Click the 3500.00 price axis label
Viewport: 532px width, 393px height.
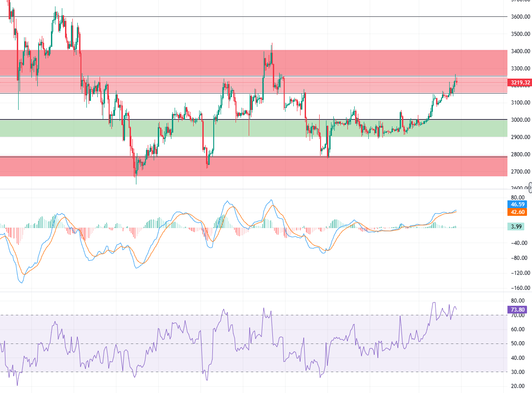pos(520,34)
